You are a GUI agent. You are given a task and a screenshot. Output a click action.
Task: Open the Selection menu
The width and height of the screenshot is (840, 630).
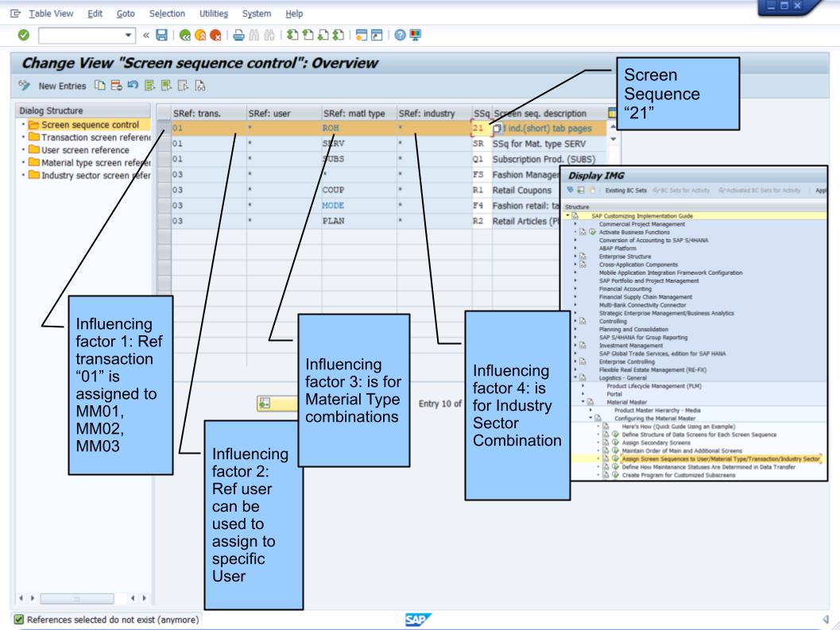[167, 14]
